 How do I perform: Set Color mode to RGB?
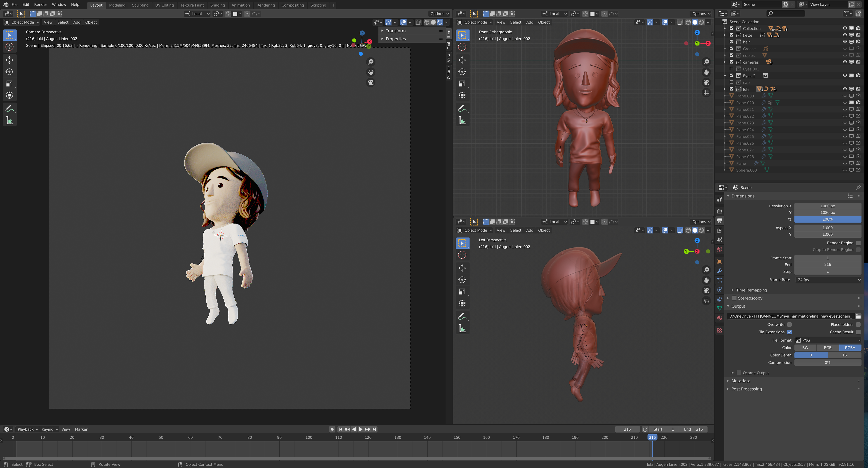tap(827, 348)
